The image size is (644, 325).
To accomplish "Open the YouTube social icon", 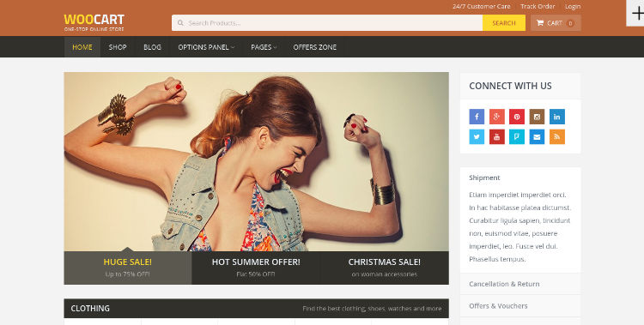I will point(496,136).
